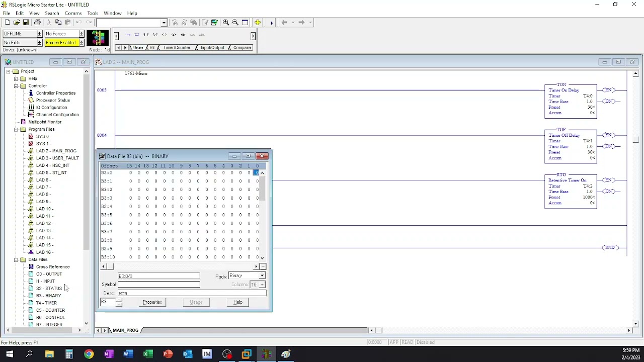Copy selection with toolbar copy icon

58,22
